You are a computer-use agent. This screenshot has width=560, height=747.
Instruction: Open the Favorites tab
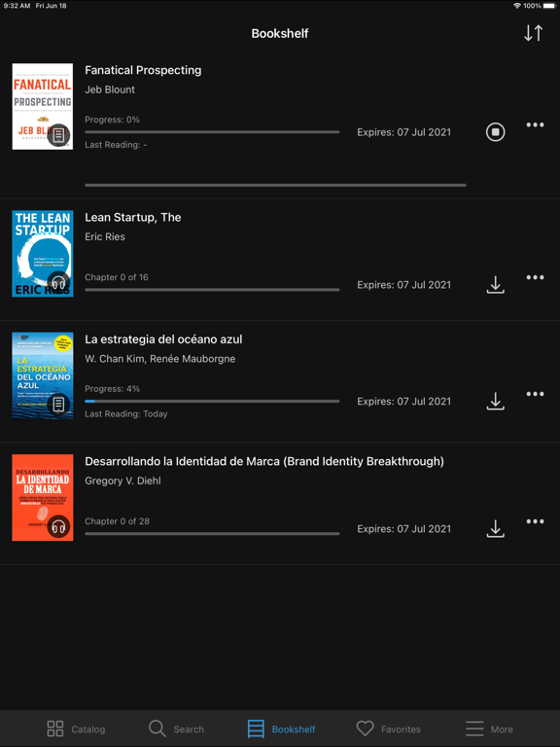(389, 729)
